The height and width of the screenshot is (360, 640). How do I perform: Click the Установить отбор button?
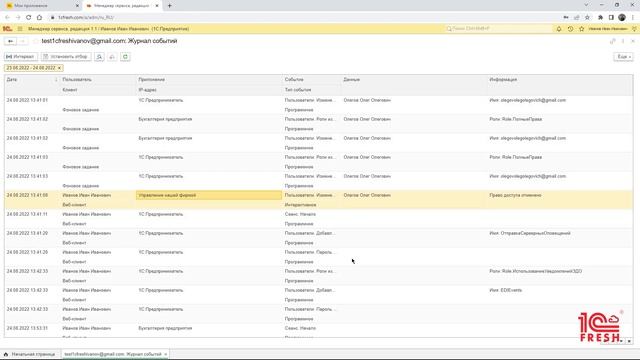(x=66, y=57)
